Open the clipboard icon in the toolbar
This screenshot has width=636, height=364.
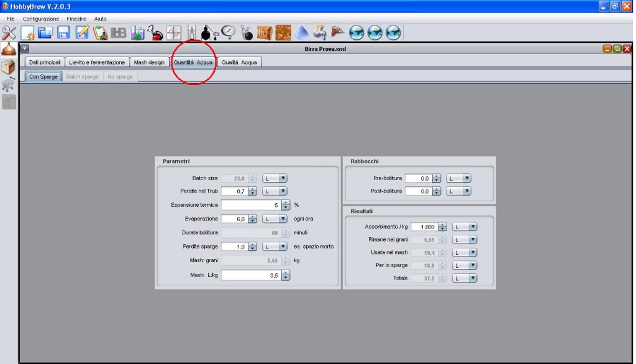tap(100, 33)
